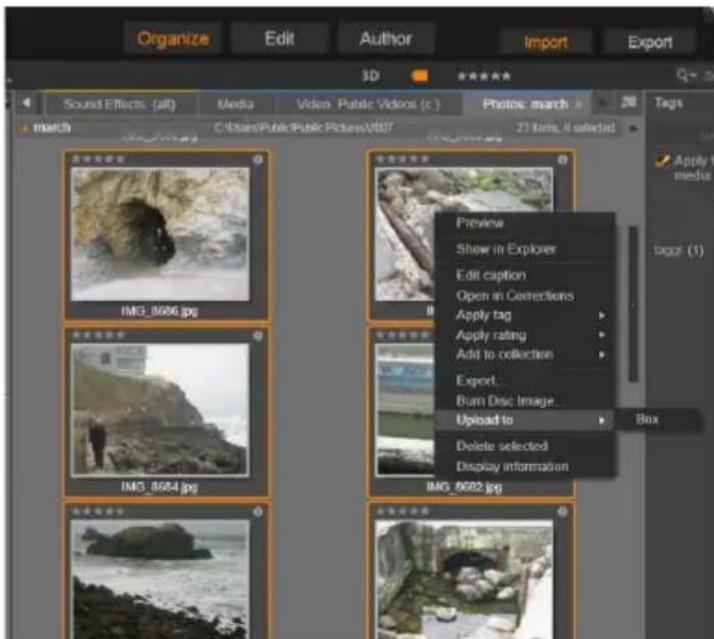Click the button marked 28 beside tabs

tap(628, 102)
